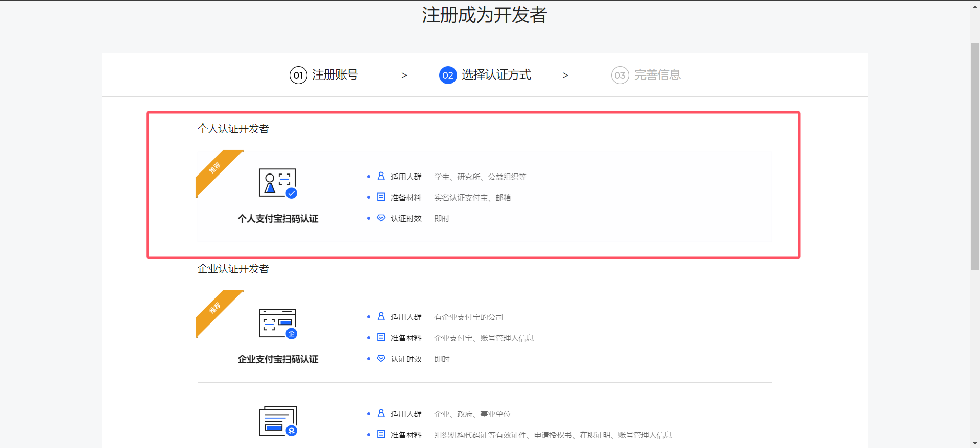This screenshot has width=980, height=448.
Task: Click the enterprise Alipay scan certification icon
Action: click(x=278, y=323)
